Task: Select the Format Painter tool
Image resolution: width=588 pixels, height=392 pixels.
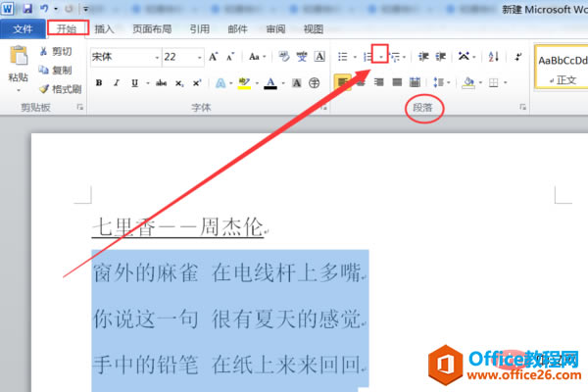Action: [61, 89]
